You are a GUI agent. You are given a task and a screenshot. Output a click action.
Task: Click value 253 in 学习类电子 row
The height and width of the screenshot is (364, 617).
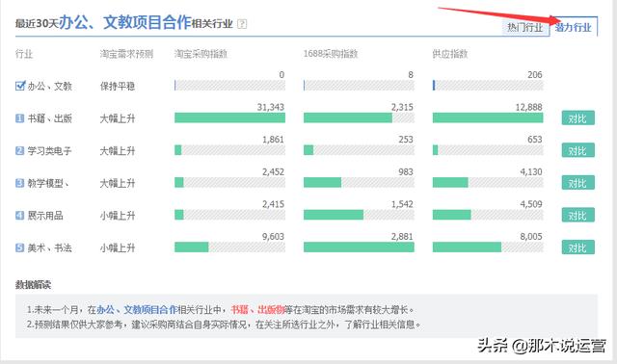(406, 140)
